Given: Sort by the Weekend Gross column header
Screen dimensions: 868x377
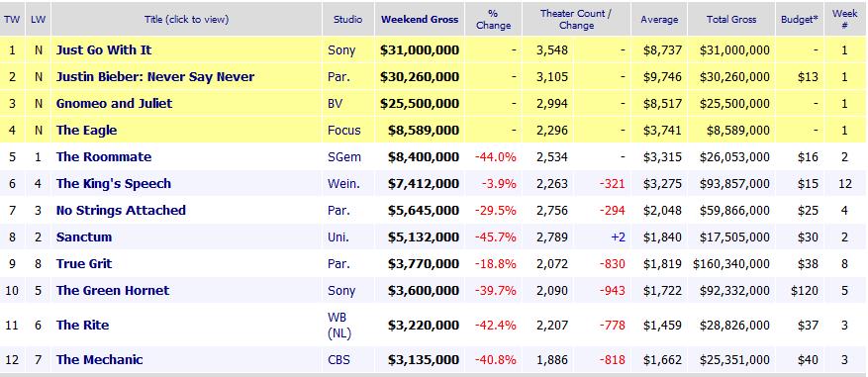Looking at the screenshot, I should tap(420, 20).
